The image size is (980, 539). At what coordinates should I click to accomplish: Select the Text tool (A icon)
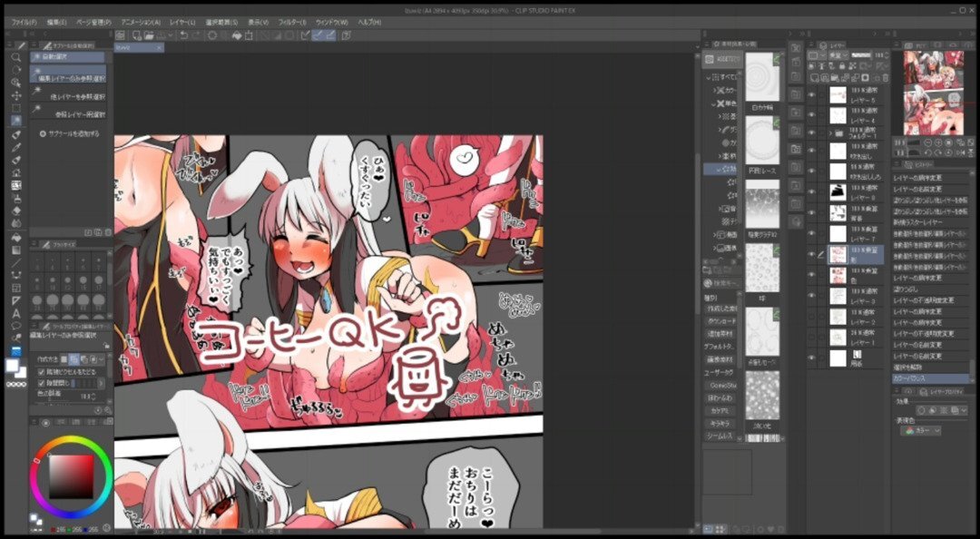tap(16, 313)
